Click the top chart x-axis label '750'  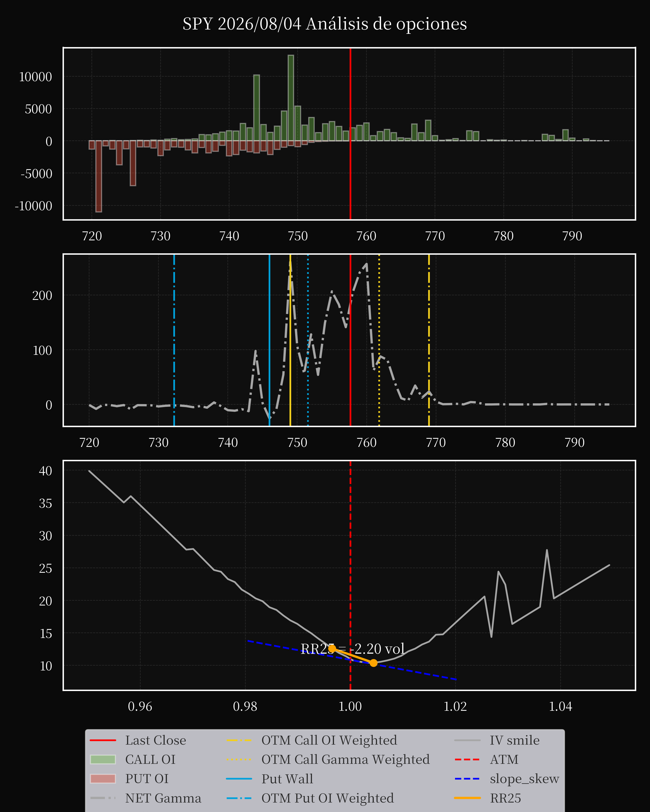tap(298, 236)
